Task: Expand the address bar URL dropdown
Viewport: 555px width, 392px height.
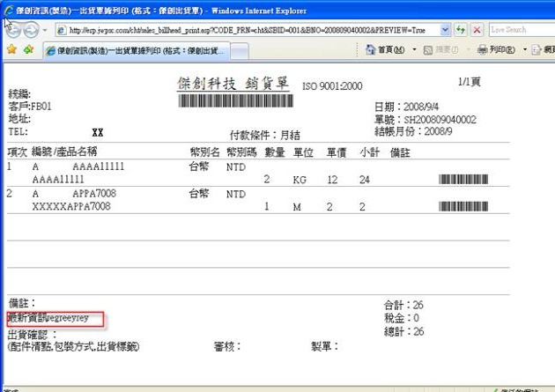Action: [x=443, y=29]
